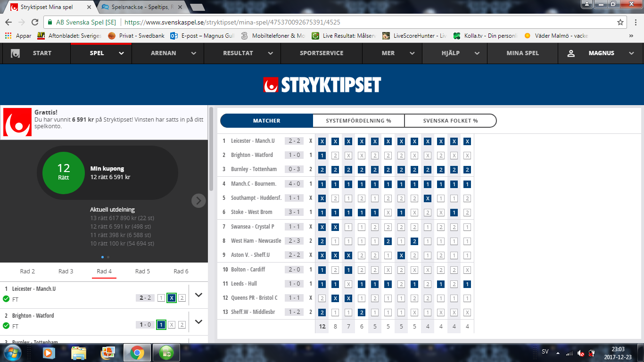The image size is (644, 362).
Task: Open MINA SPEL link
Action: [522, 53]
